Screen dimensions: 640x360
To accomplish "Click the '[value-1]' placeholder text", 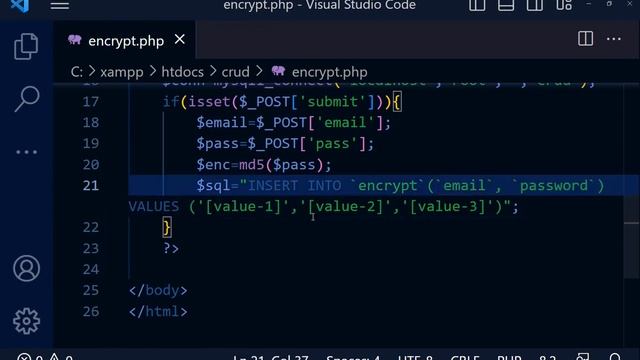I will (x=244, y=207).
